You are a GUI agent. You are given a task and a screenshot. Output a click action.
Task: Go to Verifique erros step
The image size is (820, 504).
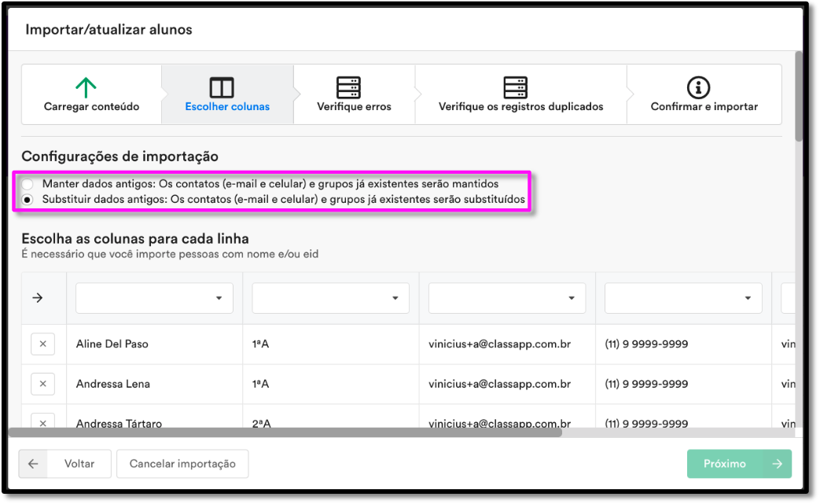(354, 106)
